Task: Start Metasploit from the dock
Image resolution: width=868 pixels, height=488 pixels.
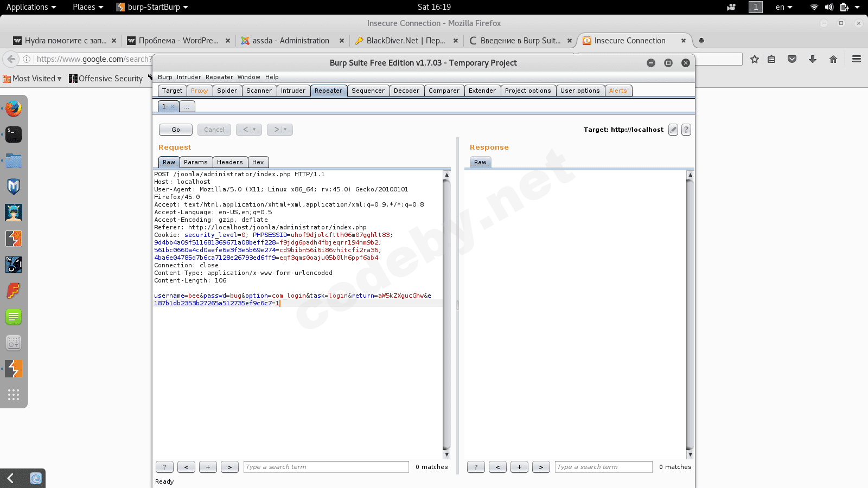Action: click(x=14, y=187)
